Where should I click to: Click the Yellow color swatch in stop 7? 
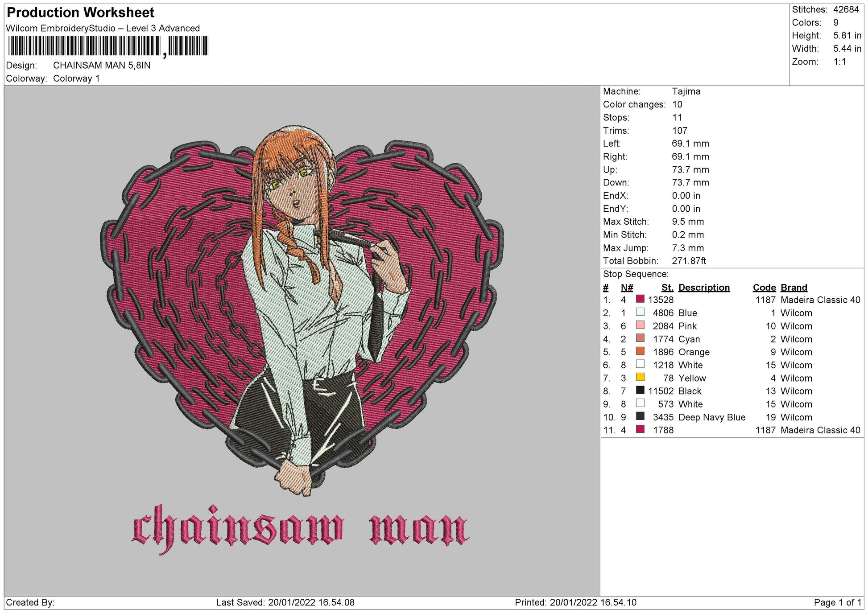(640, 377)
